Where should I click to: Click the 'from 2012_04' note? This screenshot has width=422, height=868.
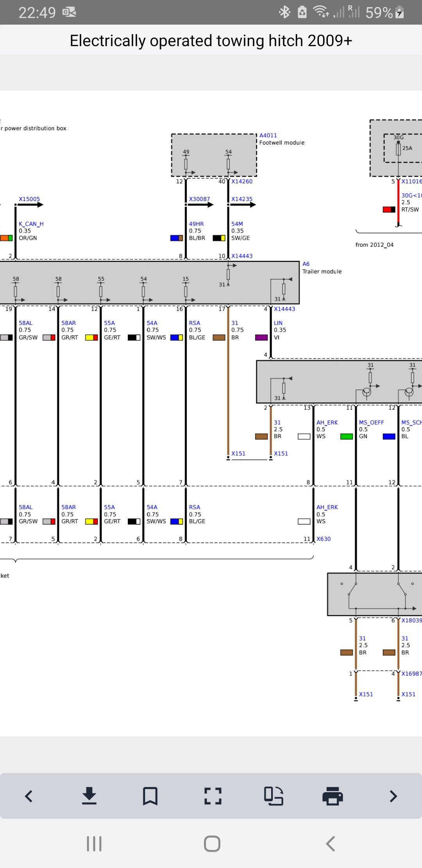coord(374,245)
